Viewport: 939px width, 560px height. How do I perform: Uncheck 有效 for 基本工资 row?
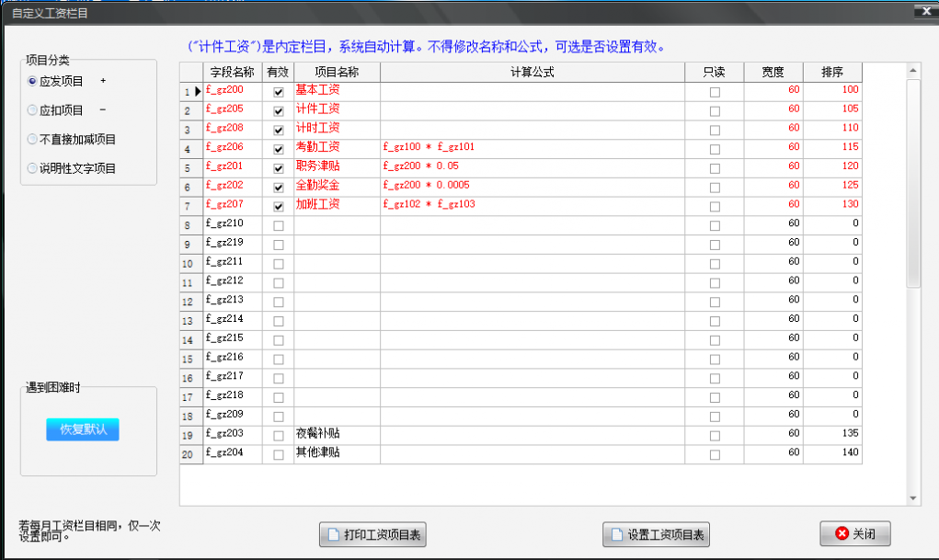(x=279, y=92)
